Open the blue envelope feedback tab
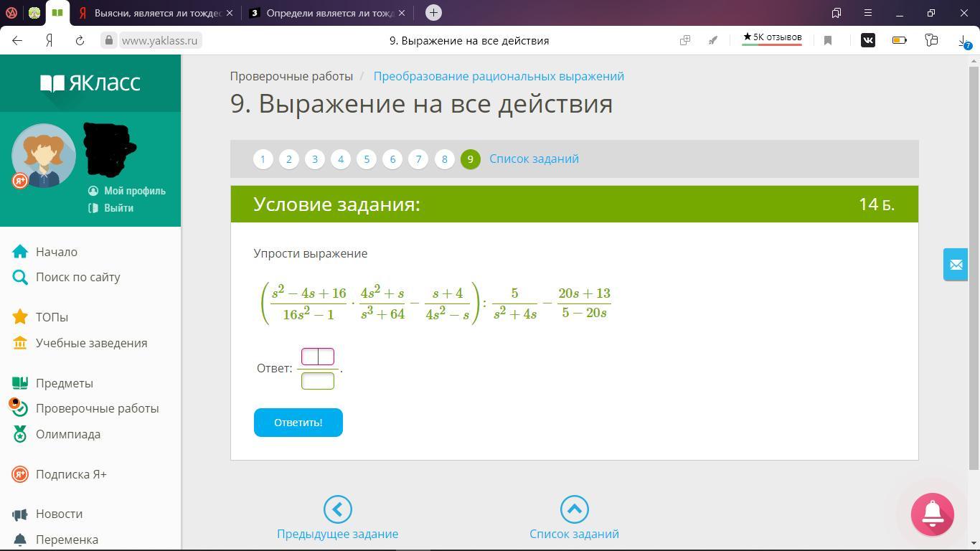The height and width of the screenshot is (551, 980). pyautogui.click(x=956, y=265)
